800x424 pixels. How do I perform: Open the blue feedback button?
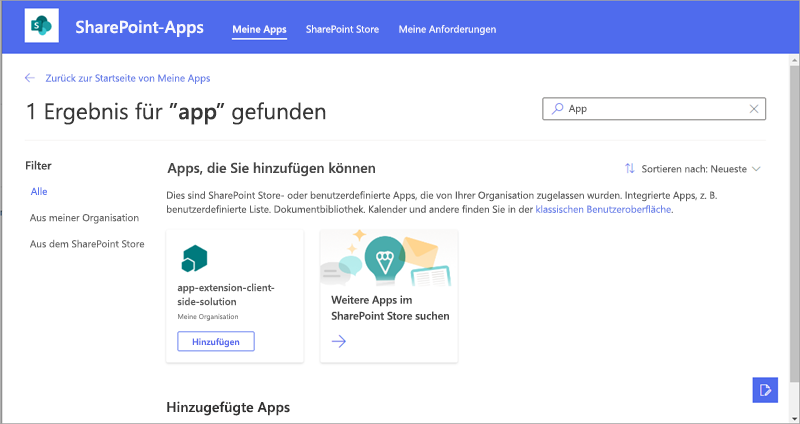coord(765,390)
